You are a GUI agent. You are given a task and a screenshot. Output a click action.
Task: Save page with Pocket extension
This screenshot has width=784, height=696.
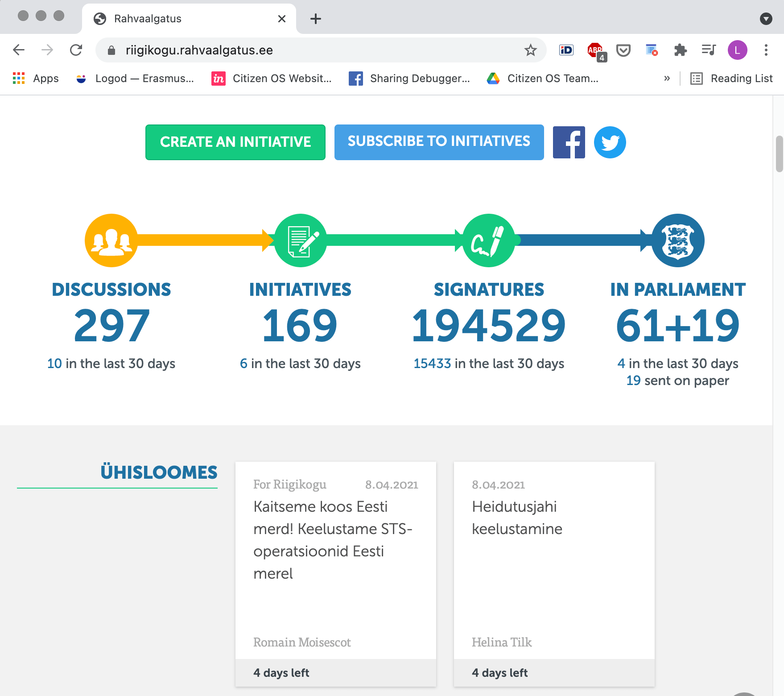[x=623, y=50]
